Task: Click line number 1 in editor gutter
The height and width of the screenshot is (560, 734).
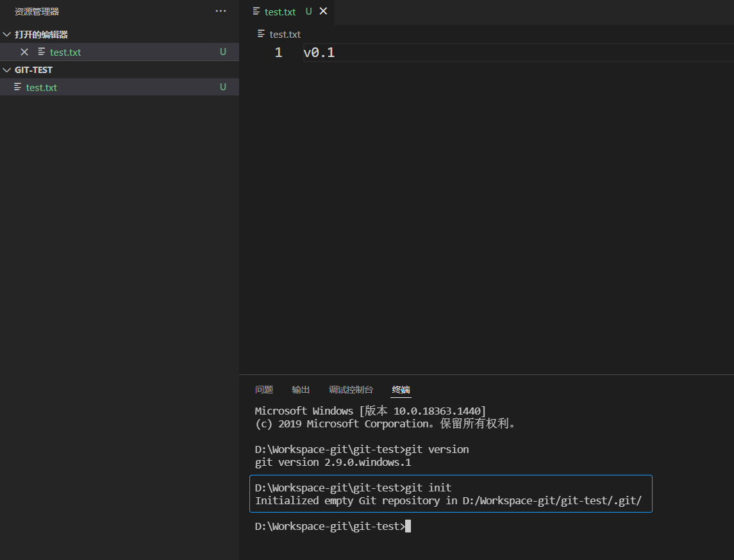Action: tap(278, 53)
